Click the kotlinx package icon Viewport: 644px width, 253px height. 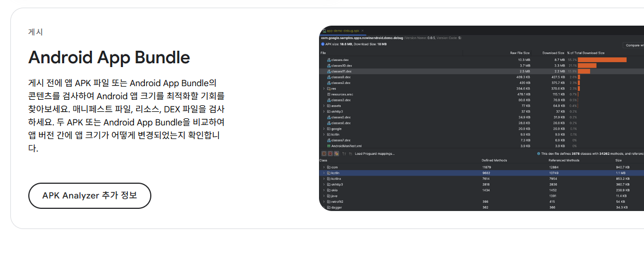click(x=329, y=179)
